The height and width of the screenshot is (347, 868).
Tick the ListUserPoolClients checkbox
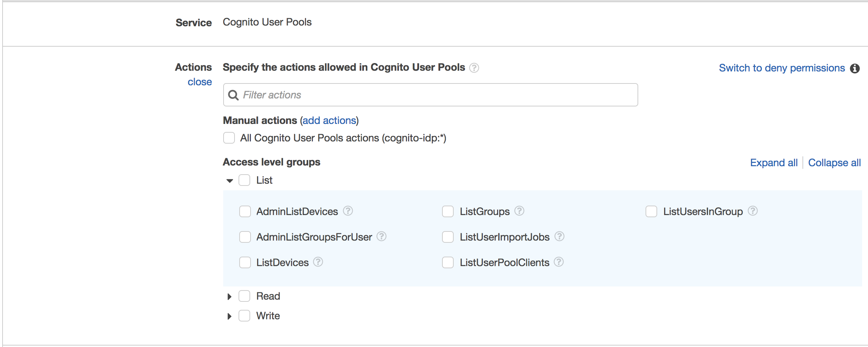tap(448, 262)
